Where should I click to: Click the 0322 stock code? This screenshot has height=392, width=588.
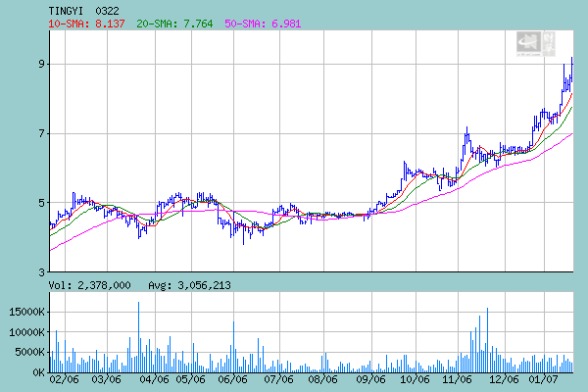[107, 11]
